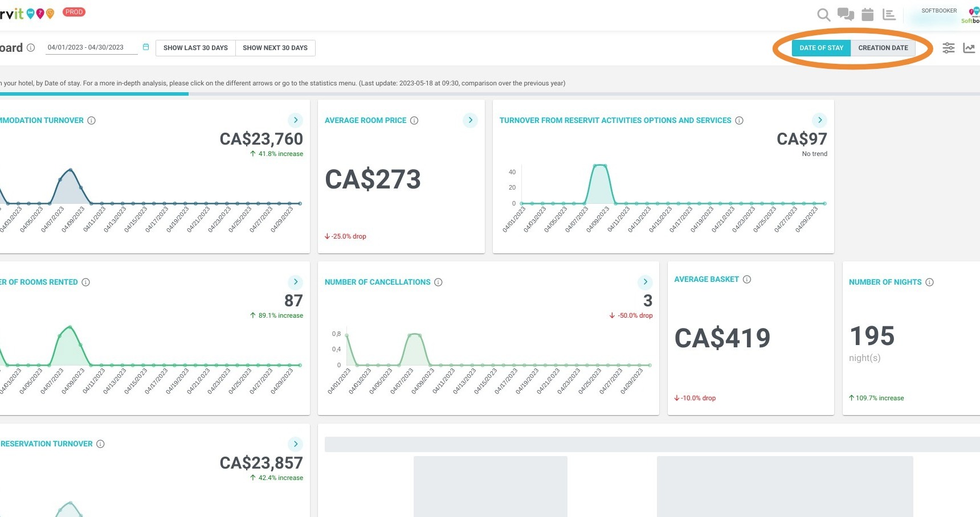
Task: Click the Number of Cancellations title
Action: [x=377, y=282]
